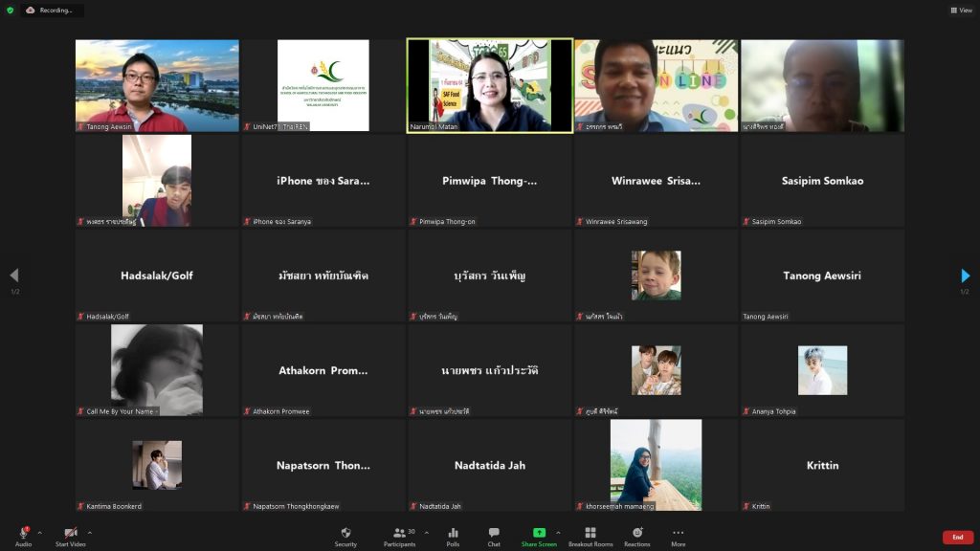Open the Participants panel
Image resolution: width=980 pixels, height=551 pixels.
coord(399,536)
